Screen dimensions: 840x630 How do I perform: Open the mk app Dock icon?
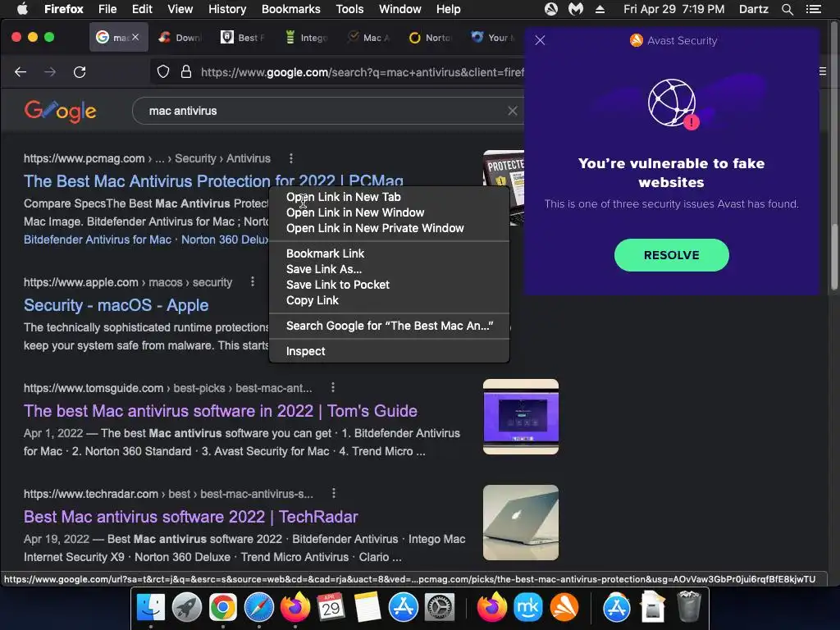point(528,608)
